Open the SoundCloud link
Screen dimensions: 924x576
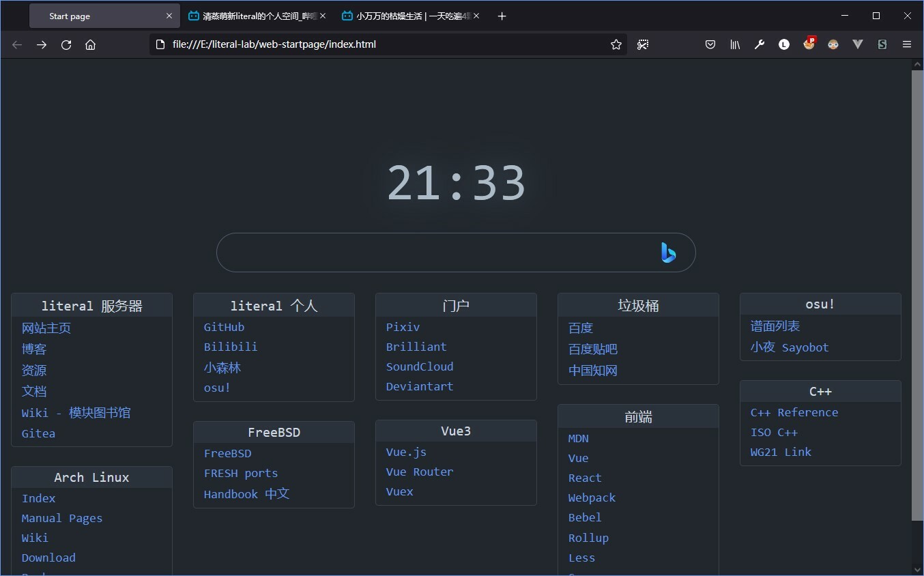coord(420,366)
